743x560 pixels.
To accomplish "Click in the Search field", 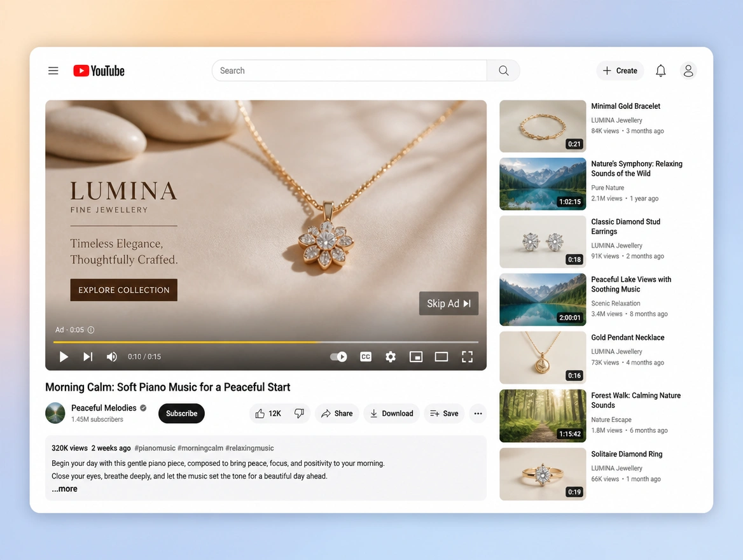I will (349, 71).
